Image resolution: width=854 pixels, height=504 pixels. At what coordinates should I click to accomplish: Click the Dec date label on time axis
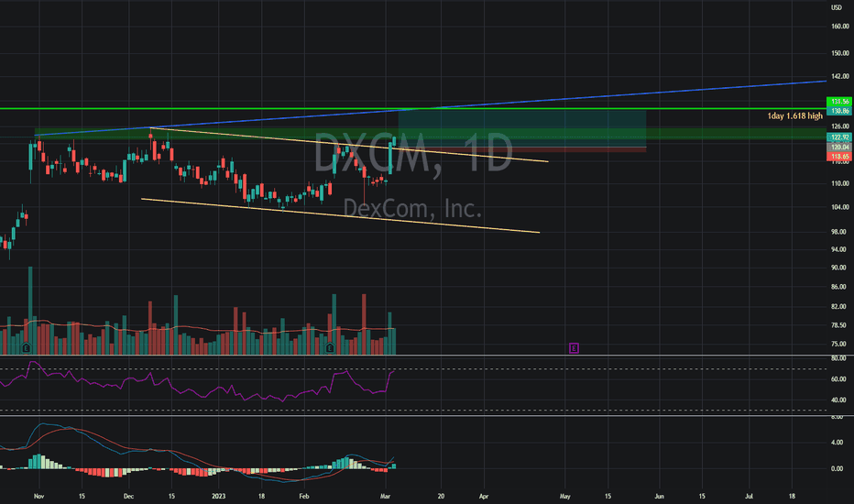128,497
